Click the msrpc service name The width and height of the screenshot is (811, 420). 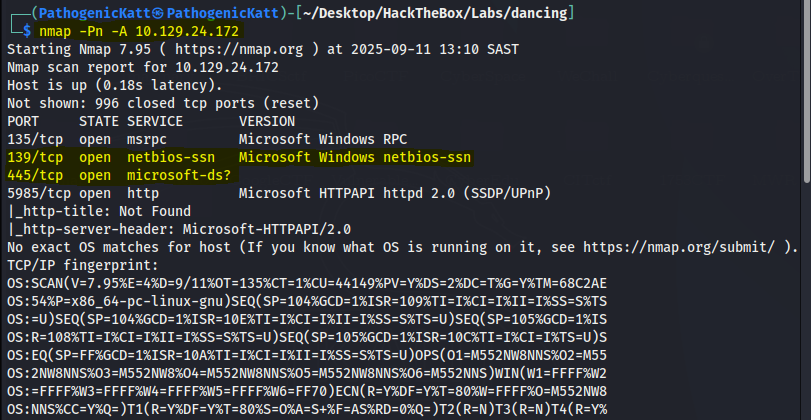(148, 137)
